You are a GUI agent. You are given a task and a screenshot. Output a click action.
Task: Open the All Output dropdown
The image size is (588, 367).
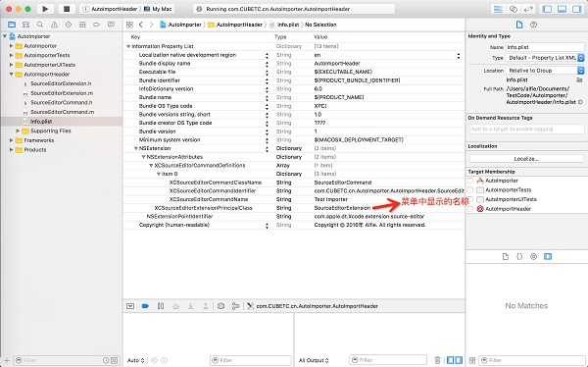pyautogui.click(x=314, y=360)
